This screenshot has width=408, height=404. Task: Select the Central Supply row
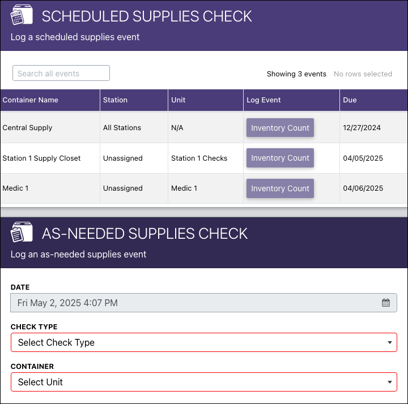click(204, 128)
